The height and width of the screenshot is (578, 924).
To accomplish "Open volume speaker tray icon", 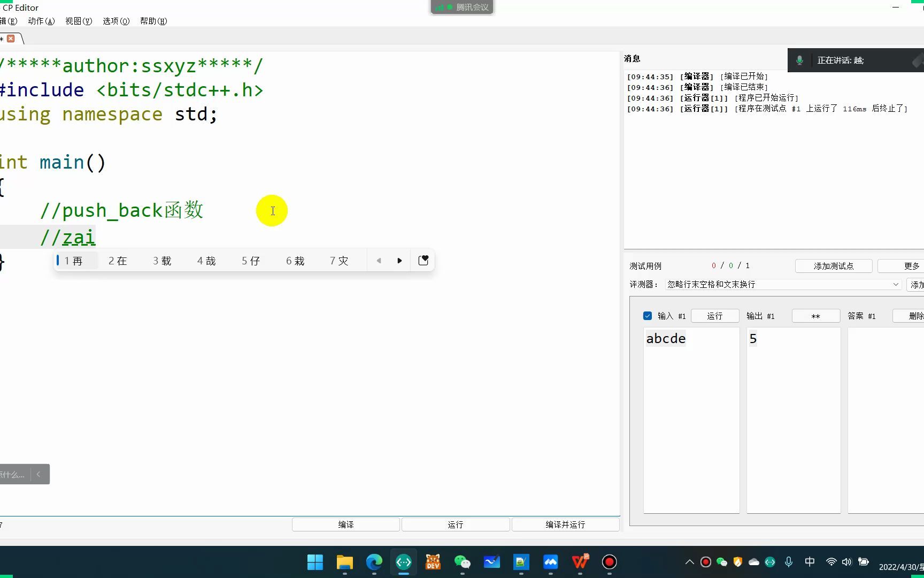I will pos(846,562).
